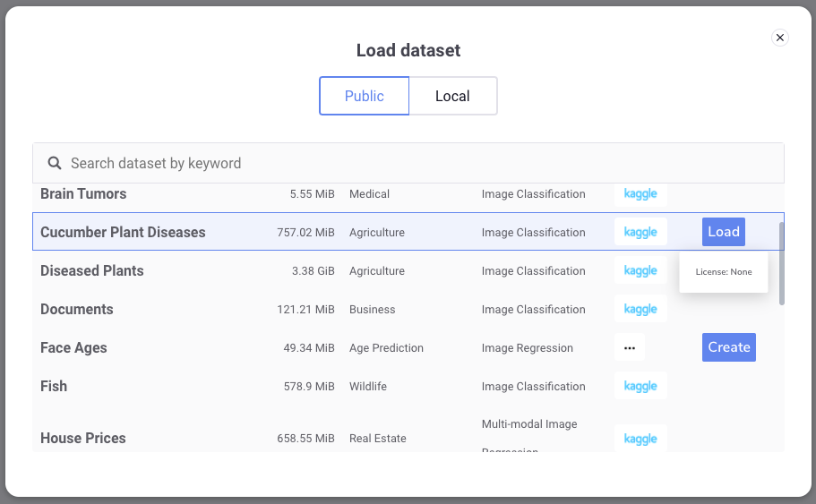The width and height of the screenshot is (816, 504).
Task: Open kaggle link for House Prices
Action: point(640,439)
